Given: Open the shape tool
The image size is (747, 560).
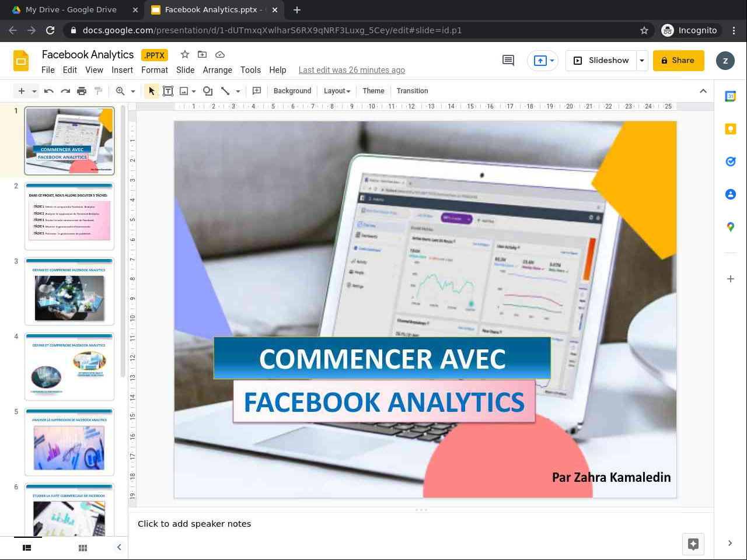Looking at the screenshot, I should click(208, 91).
